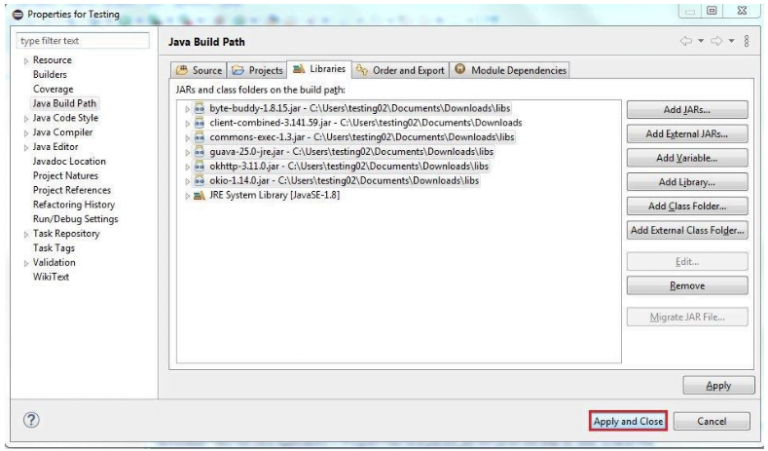This screenshot has width=768, height=451.
Task: Click the Remove button
Action: click(x=687, y=285)
